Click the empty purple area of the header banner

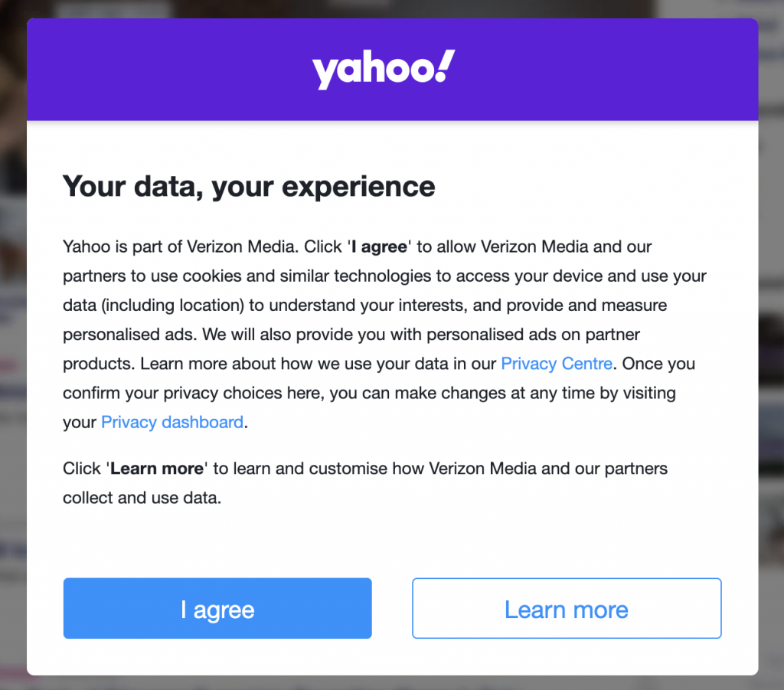[150, 69]
